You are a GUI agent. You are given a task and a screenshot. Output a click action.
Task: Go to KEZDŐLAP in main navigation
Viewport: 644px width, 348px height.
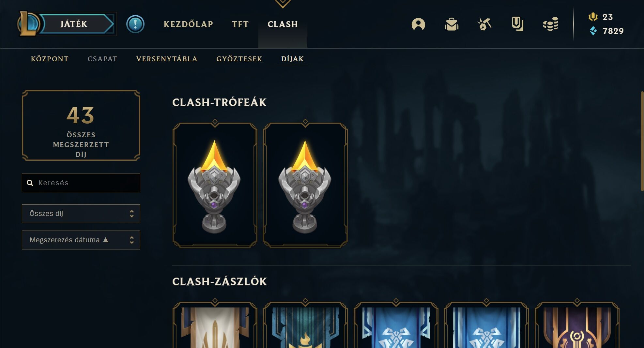[x=188, y=24]
